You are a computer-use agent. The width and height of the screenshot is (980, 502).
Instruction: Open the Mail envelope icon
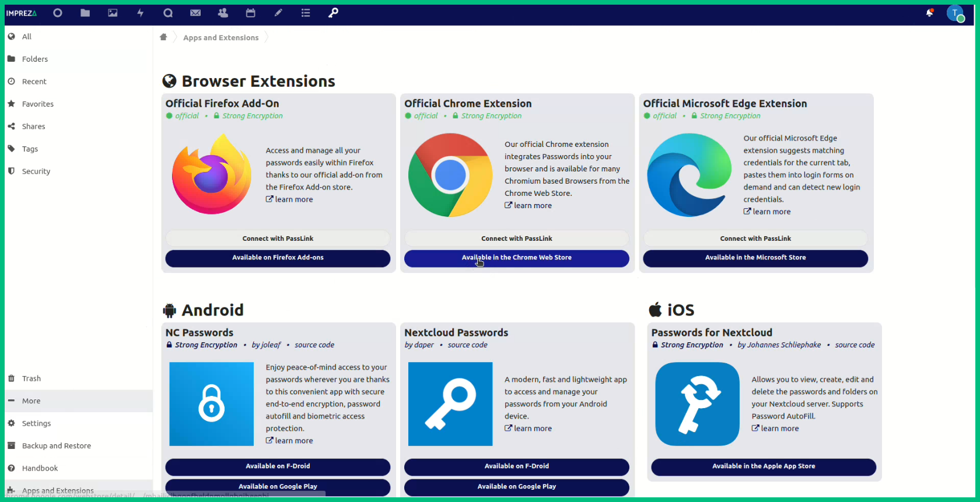(195, 13)
